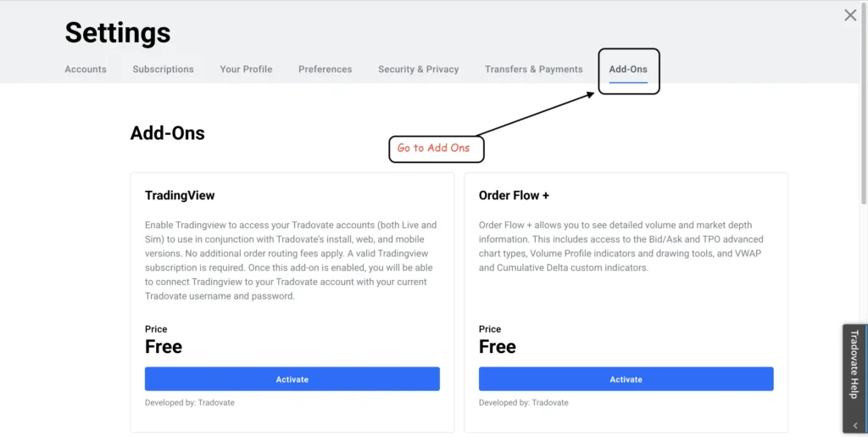Activate the TradingView add-on
This screenshot has height=437, width=868.
tap(292, 379)
